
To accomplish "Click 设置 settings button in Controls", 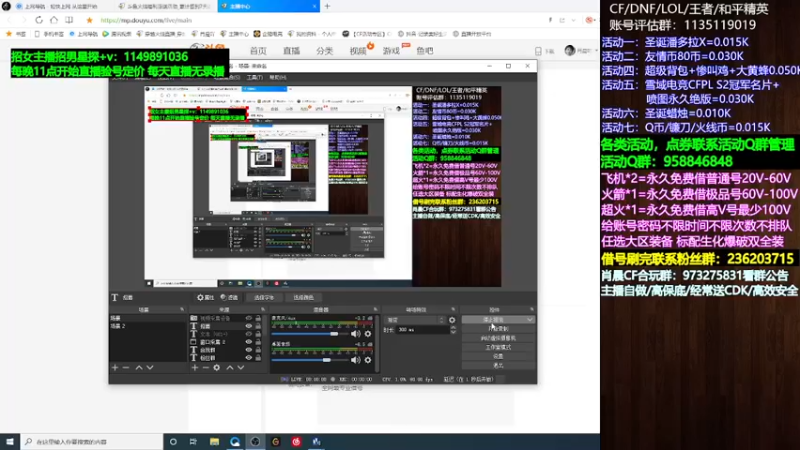I will 498,356.
